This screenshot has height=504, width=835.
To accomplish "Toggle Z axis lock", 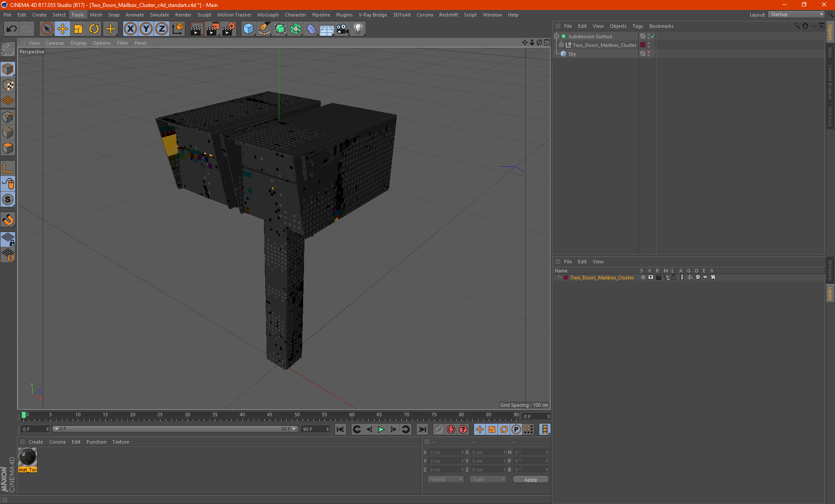I will (x=162, y=29).
